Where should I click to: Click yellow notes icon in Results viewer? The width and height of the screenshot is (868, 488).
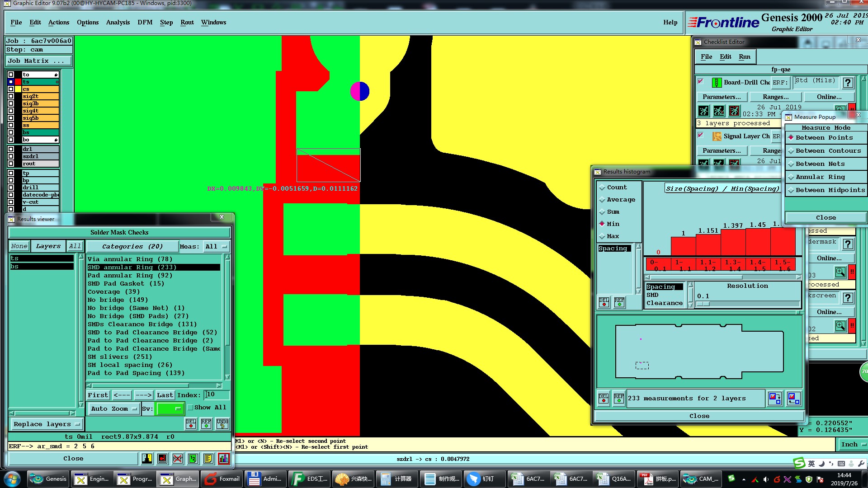pos(208,459)
